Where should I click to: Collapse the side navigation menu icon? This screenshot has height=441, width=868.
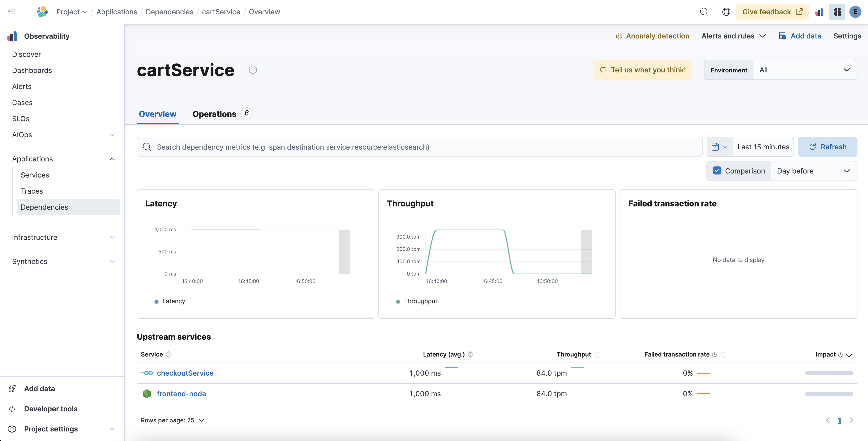click(12, 12)
